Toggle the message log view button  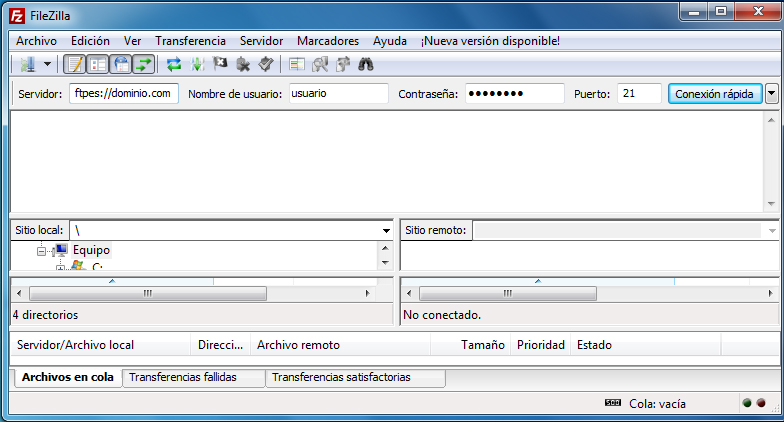pyautogui.click(x=75, y=64)
